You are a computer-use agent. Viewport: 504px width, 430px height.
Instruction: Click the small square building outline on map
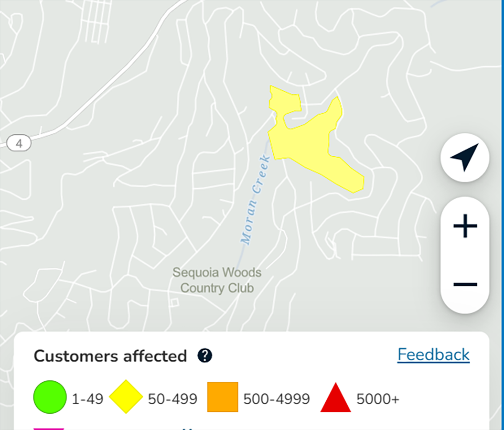coord(174,302)
